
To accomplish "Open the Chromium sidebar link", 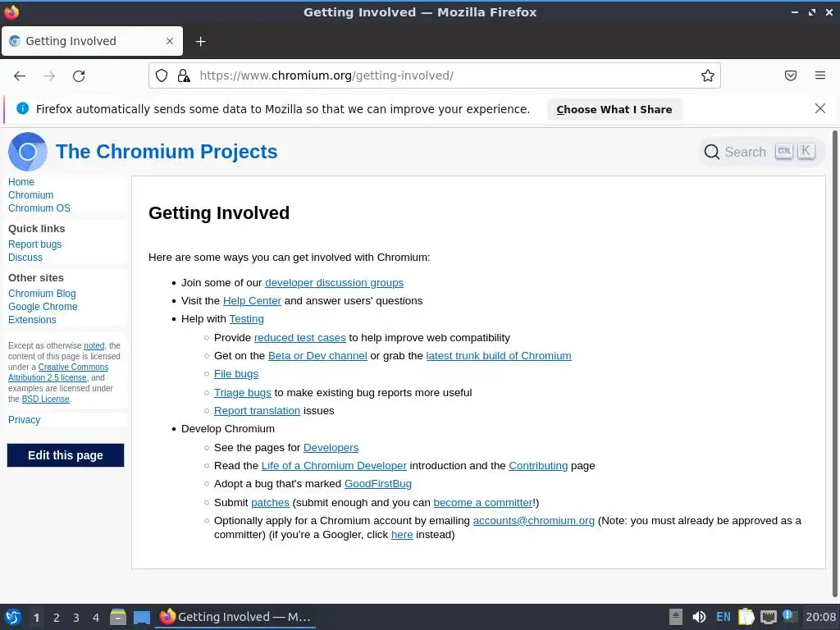I will tap(30, 195).
